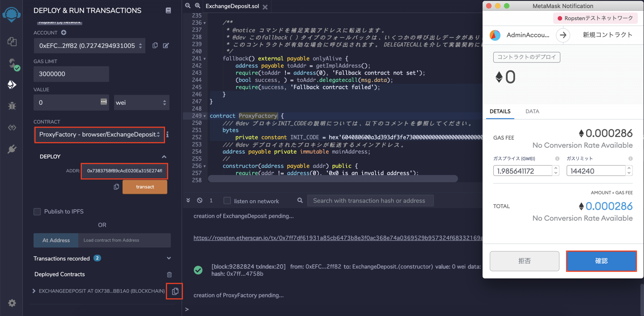
Task: Step the gas limit value spinner
Action: 629,171
